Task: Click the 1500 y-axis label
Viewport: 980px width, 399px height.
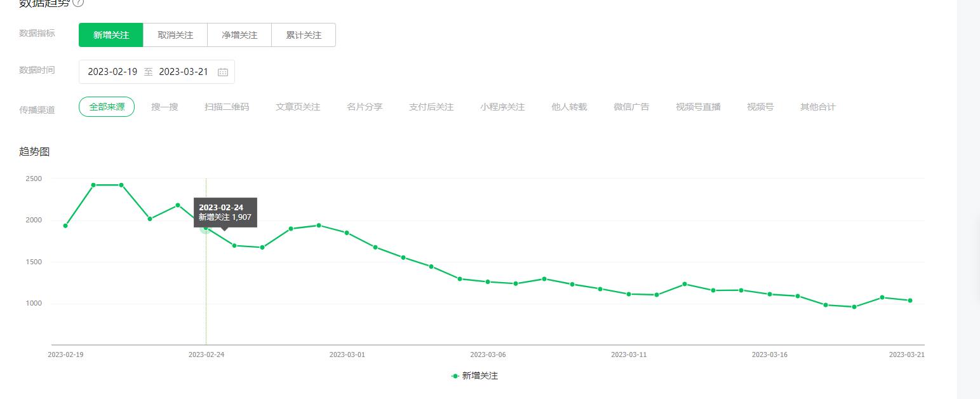Action: (34, 262)
